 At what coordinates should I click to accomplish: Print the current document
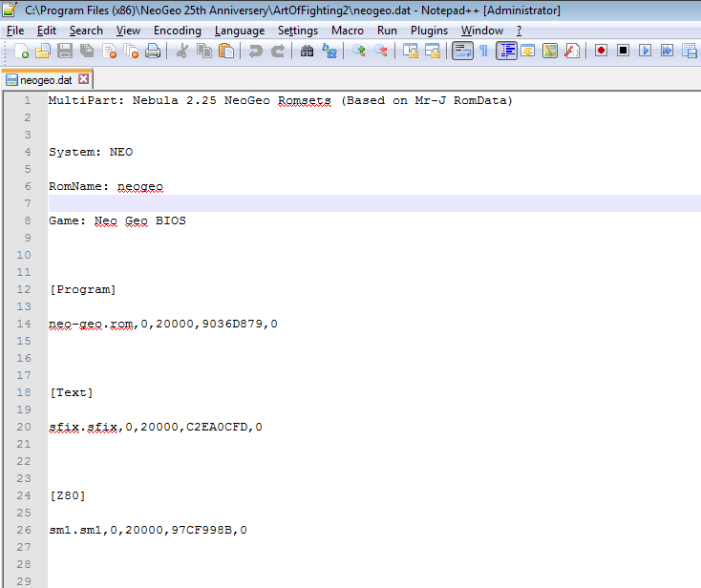pos(153,51)
